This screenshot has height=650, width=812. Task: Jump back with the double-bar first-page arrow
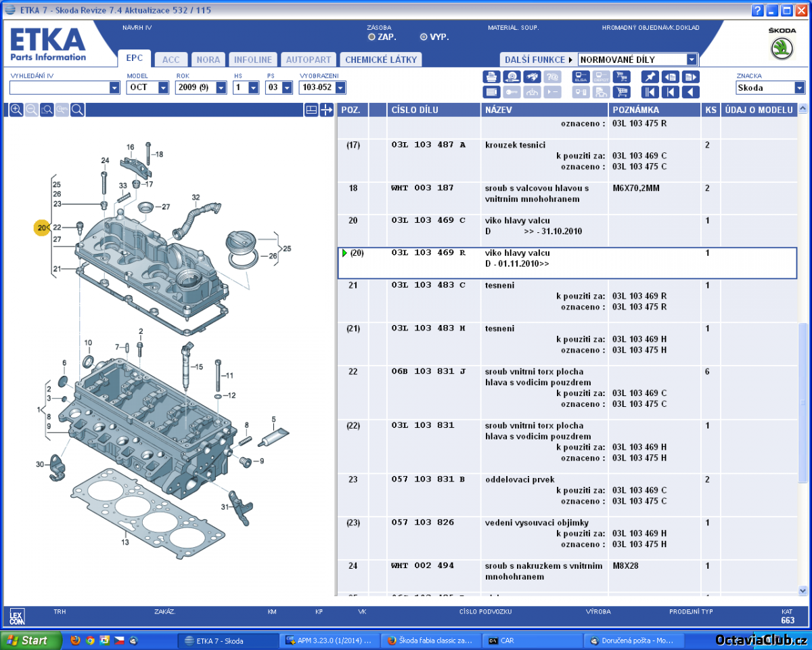[650, 92]
